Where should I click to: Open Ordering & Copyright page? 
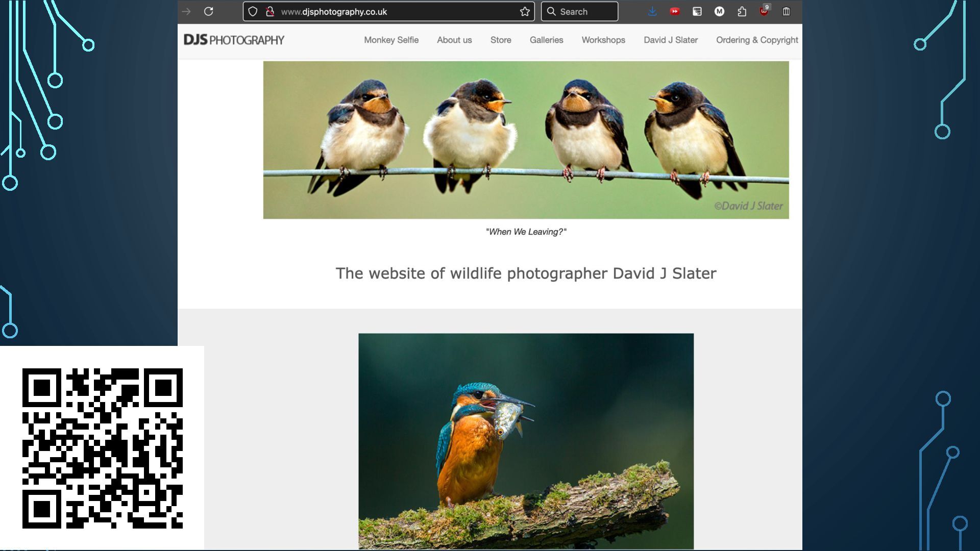[x=757, y=40]
